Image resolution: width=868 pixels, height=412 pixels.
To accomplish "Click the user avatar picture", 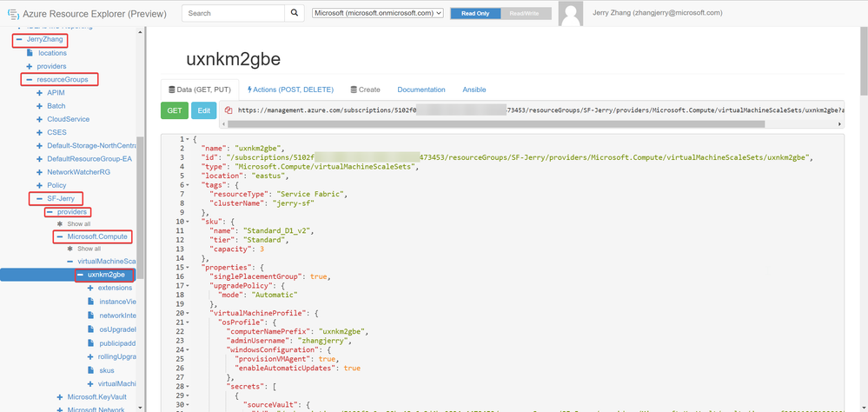I will tap(571, 14).
